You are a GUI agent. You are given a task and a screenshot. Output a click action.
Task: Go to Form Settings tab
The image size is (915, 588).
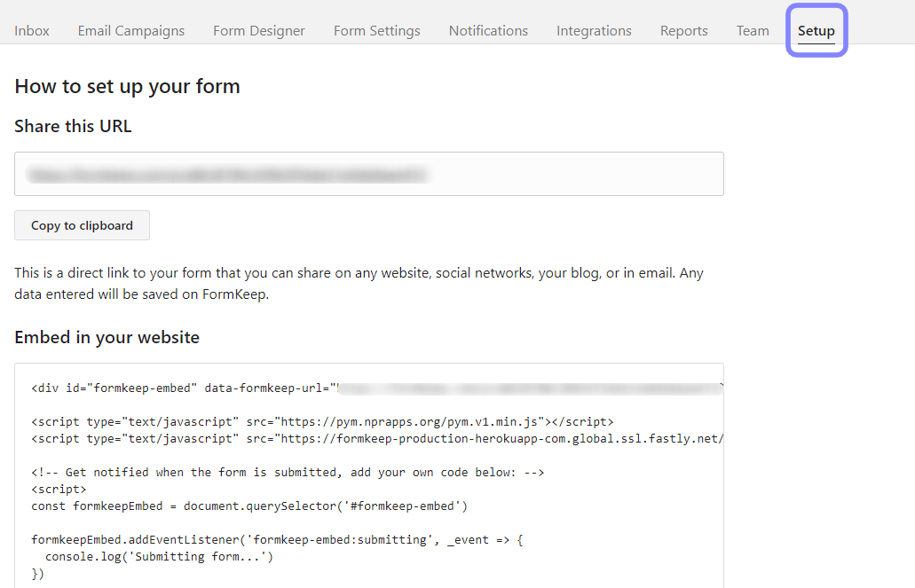coord(377,31)
